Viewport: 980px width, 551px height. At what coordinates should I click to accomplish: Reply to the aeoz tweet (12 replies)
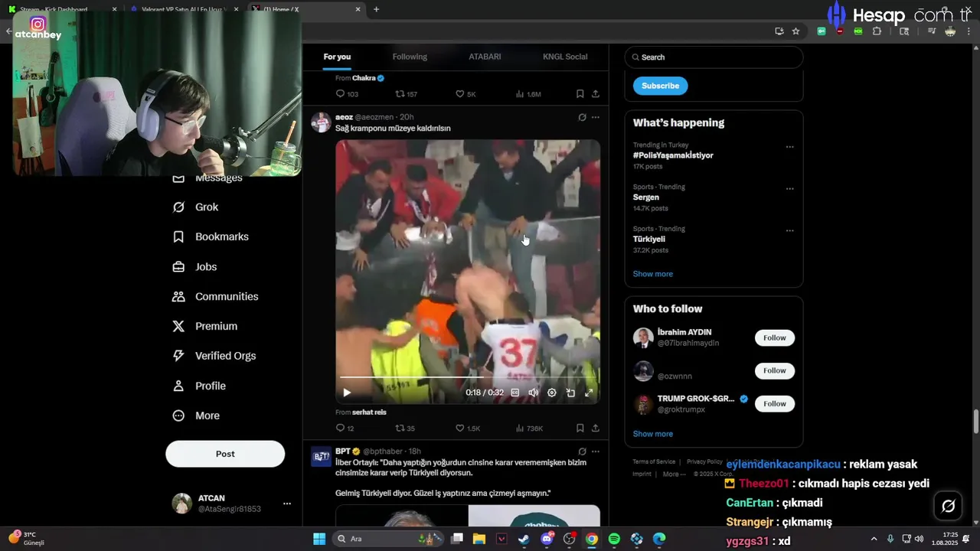point(345,429)
